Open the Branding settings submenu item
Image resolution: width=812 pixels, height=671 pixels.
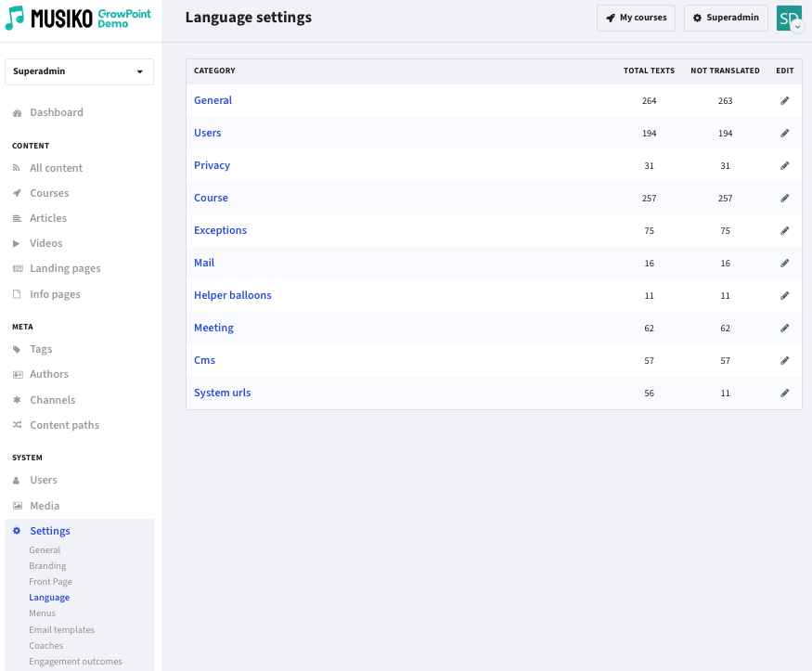click(47, 566)
